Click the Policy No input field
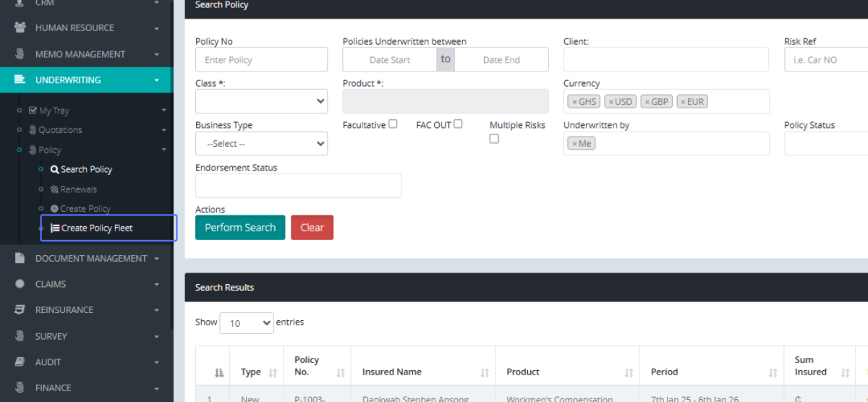The height and width of the screenshot is (402, 868). 261,60
